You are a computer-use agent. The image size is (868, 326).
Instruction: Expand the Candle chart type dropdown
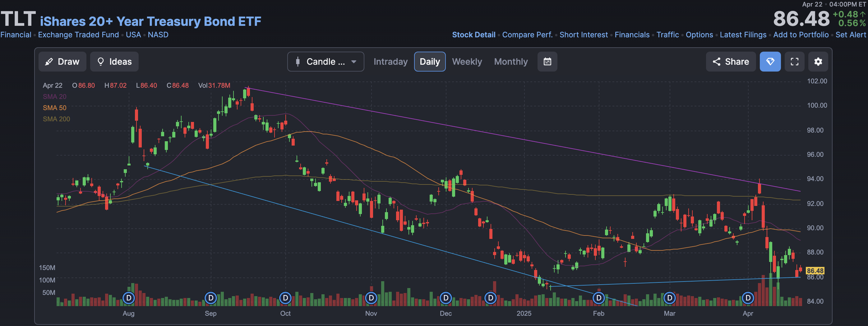click(x=325, y=62)
